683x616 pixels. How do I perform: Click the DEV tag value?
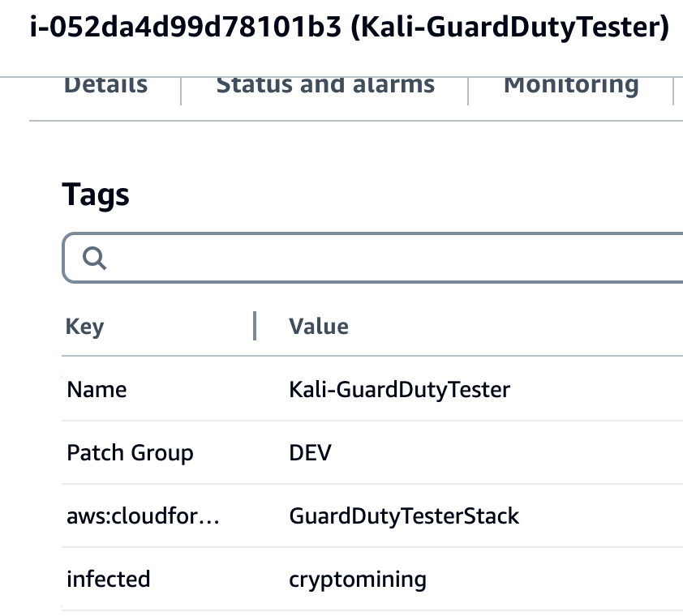pyautogui.click(x=308, y=452)
